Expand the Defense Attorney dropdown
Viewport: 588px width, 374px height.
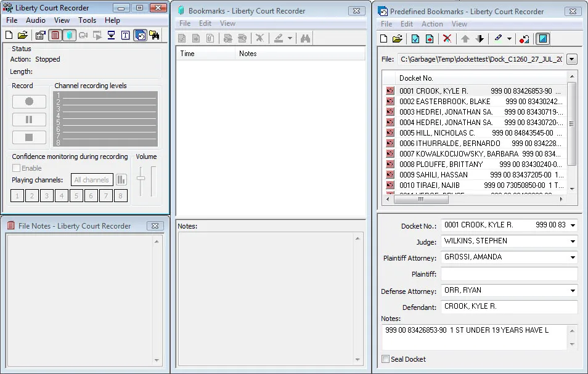point(573,290)
